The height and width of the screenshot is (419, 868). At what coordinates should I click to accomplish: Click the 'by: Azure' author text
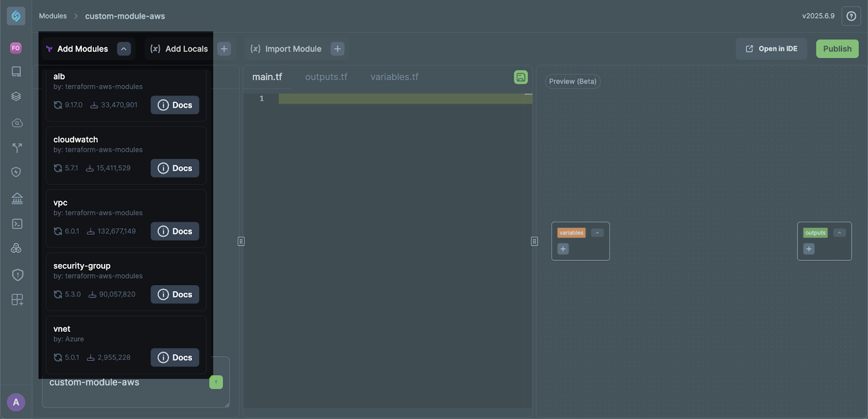click(68, 339)
